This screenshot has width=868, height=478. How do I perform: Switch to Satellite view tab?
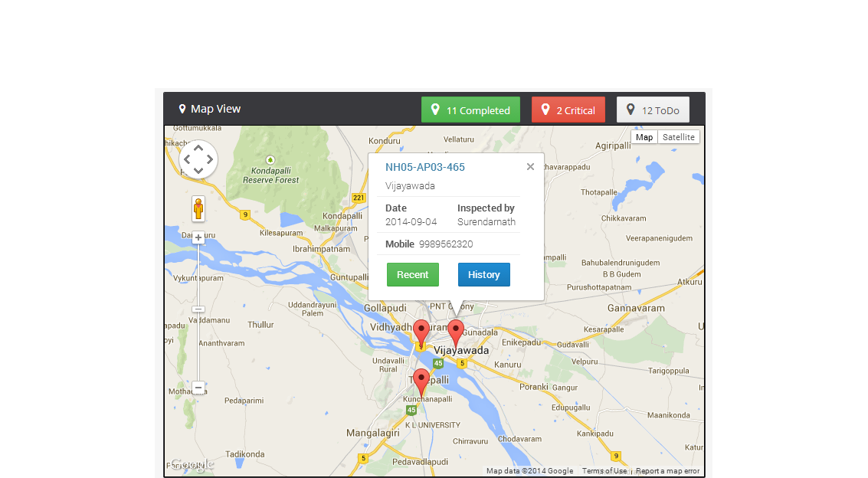[678, 137]
